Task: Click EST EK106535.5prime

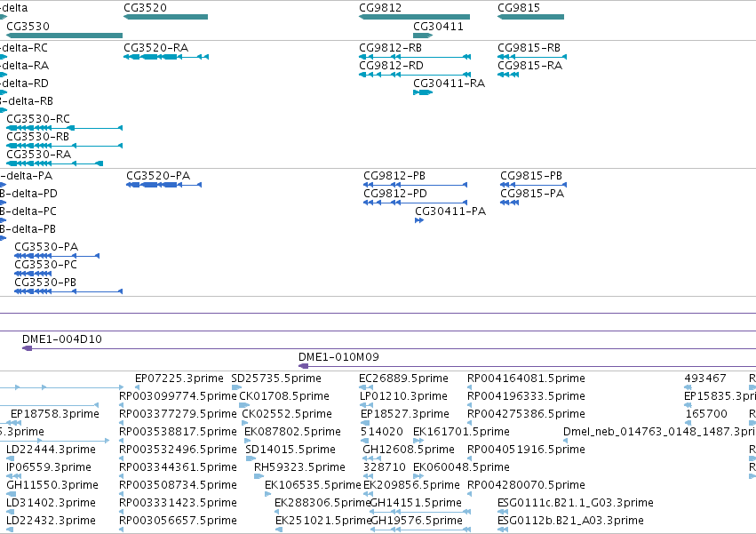Action: (313, 485)
